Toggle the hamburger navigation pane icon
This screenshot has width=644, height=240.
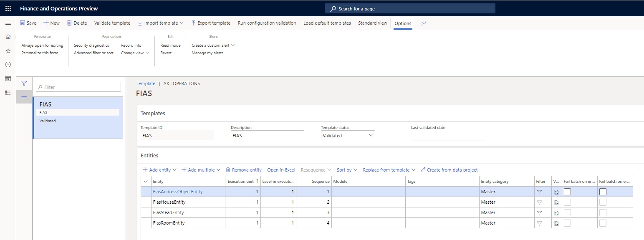[x=8, y=23]
